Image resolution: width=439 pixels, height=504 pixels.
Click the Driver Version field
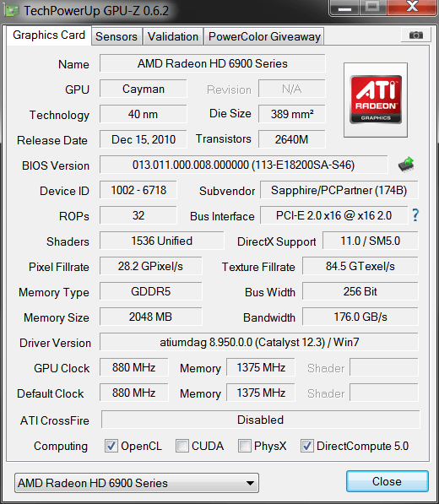[259, 342]
